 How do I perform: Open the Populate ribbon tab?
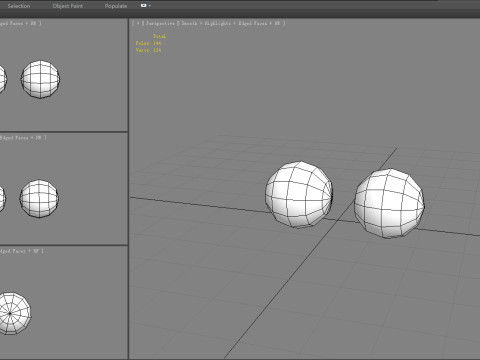click(116, 6)
